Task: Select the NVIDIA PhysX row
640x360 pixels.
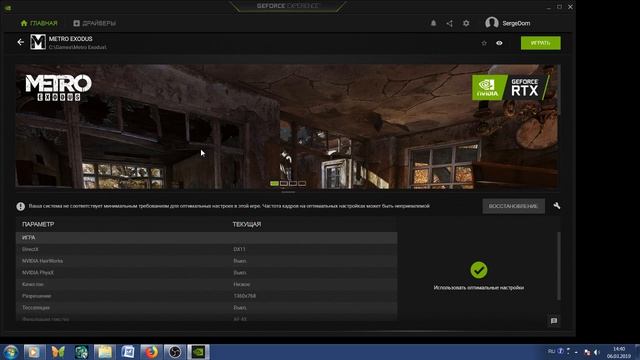Action: (x=207, y=273)
